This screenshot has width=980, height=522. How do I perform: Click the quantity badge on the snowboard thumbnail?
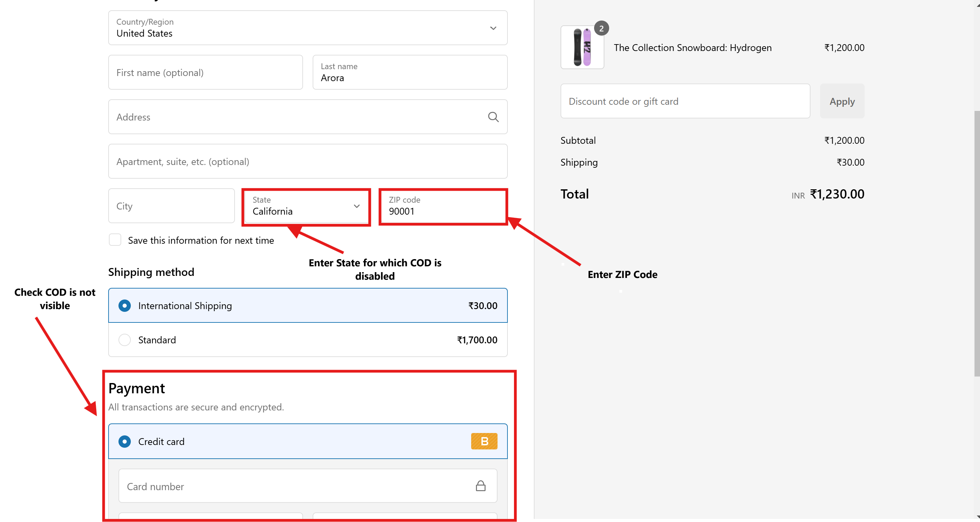pyautogui.click(x=601, y=28)
